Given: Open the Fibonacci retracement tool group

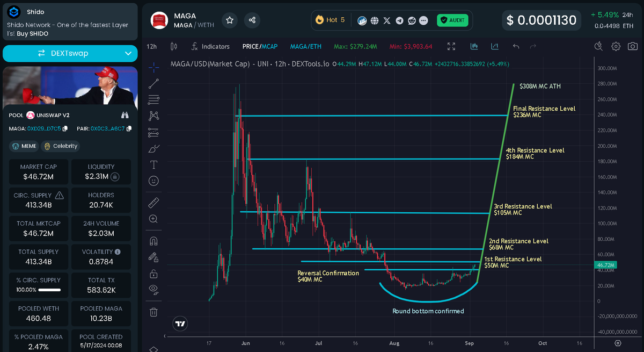Looking at the screenshot, I should [x=154, y=99].
